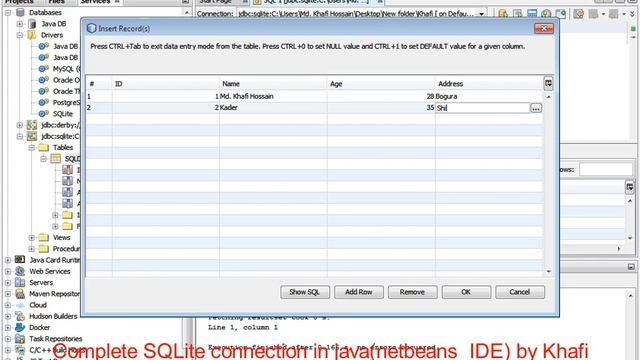
Task: Click the Maven Repositories icon
Action: [20, 293]
